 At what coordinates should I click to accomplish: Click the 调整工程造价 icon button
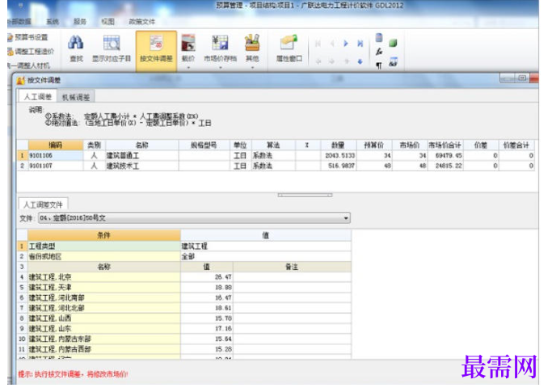coord(31,52)
